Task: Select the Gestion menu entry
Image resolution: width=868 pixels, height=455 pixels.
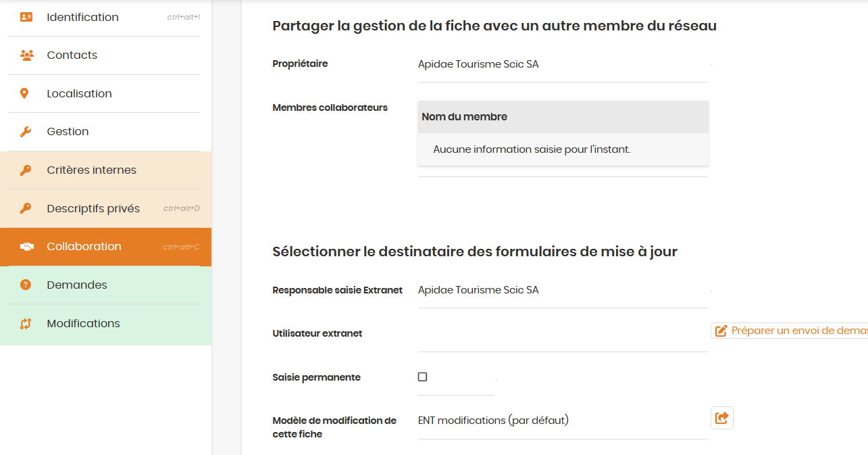Action: coord(106,132)
